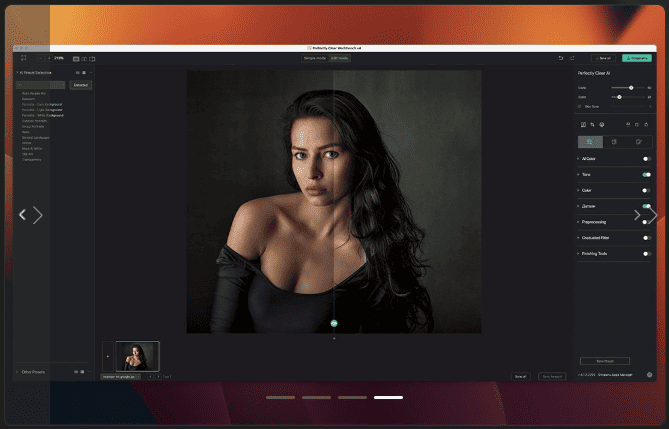
Task: Click the reset circular arrow icon in right panel
Action: [x=646, y=125]
